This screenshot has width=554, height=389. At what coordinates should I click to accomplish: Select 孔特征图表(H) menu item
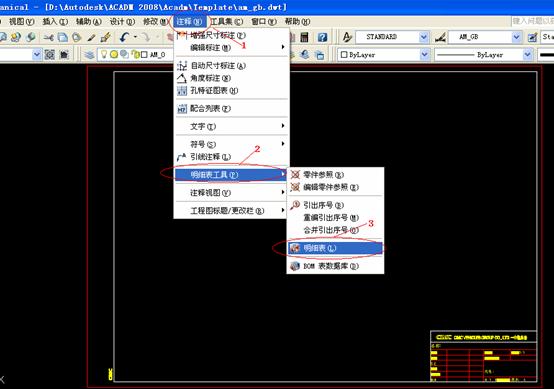(x=231, y=90)
